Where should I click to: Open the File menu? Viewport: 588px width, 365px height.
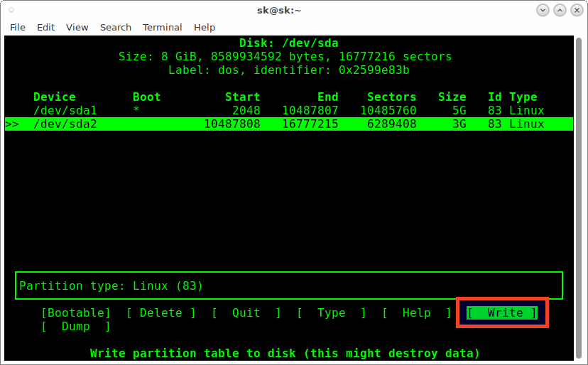18,28
